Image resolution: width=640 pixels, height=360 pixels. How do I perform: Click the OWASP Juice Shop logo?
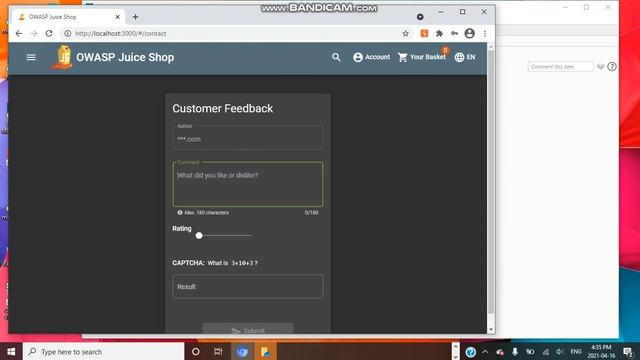click(x=62, y=57)
